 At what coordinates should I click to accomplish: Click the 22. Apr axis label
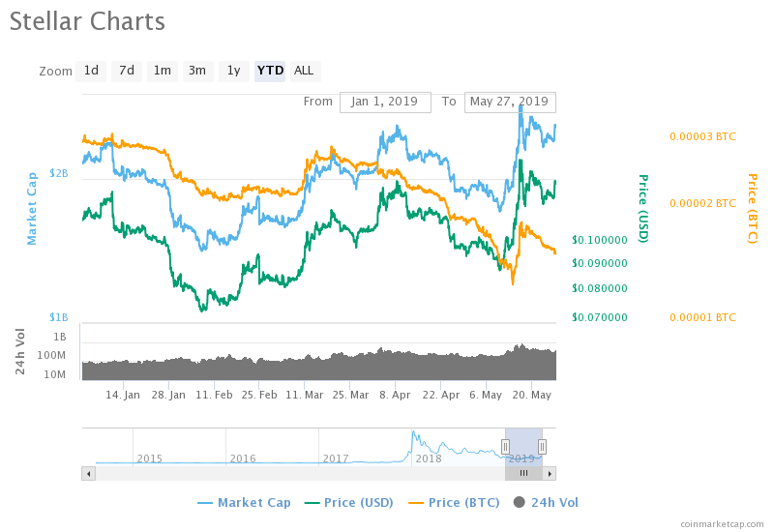441,396
